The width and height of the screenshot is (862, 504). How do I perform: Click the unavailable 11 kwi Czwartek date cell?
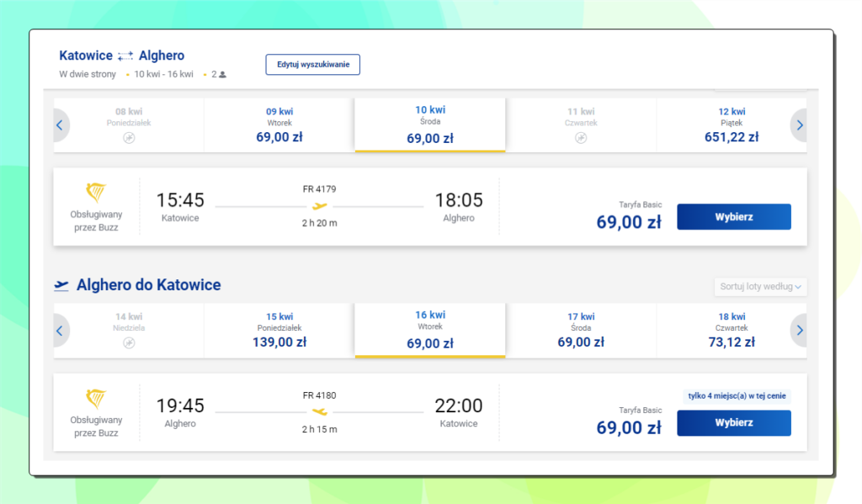point(581,125)
